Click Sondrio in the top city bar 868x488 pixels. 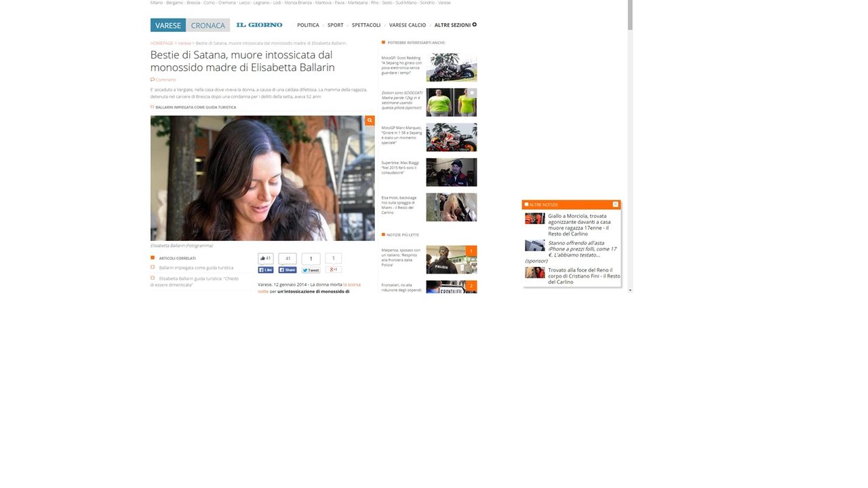tap(427, 3)
